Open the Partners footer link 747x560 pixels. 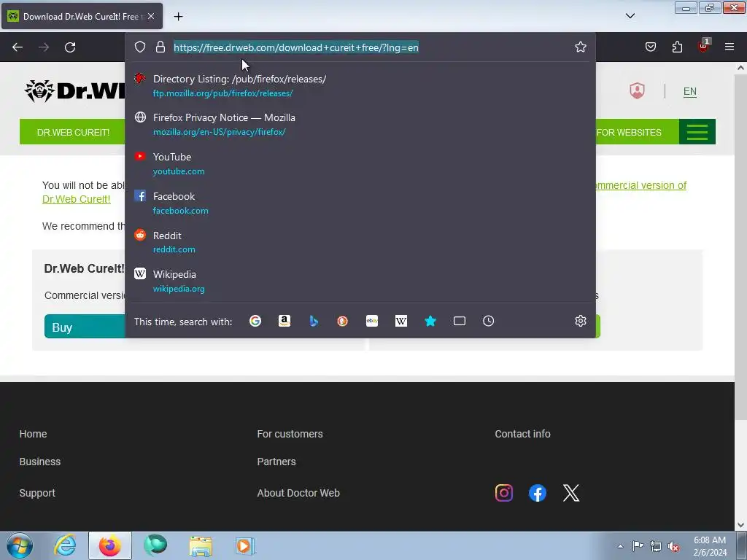(x=276, y=462)
